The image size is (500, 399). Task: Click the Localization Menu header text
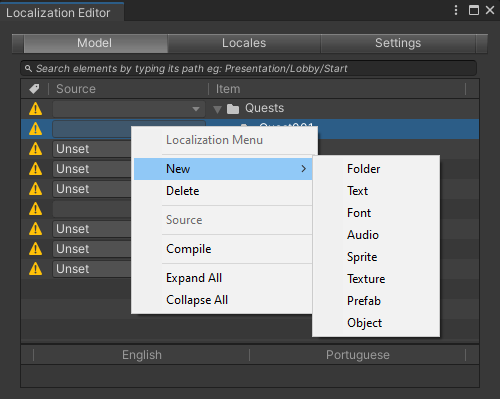[x=214, y=140]
